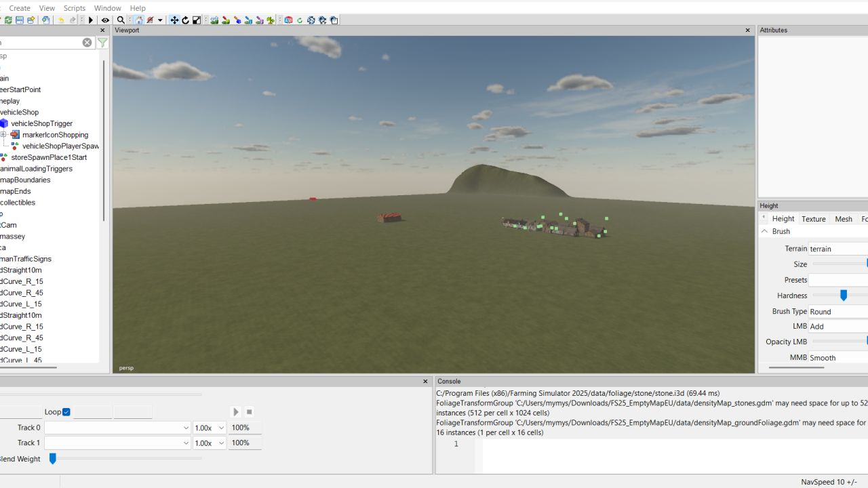Image resolution: width=868 pixels, height=488 pixels.
Task: Clear the scenegraph search field
Action: tap(87, 43)
